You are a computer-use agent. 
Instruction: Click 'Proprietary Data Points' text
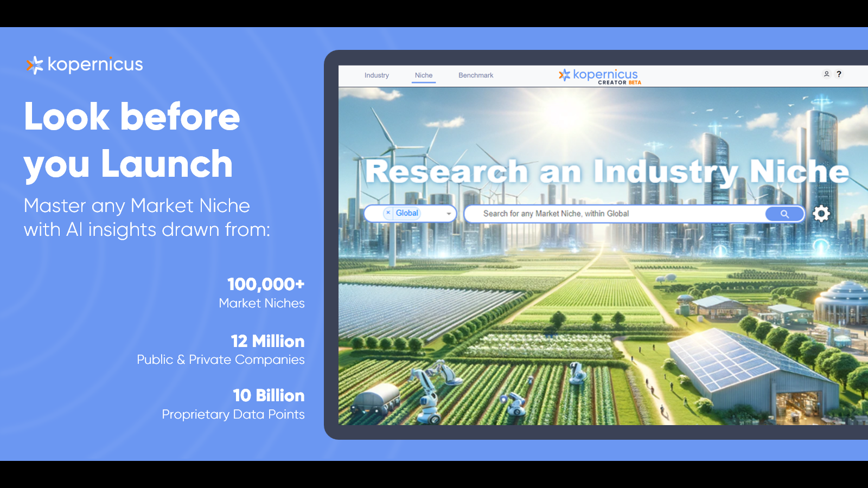point(233,414)
